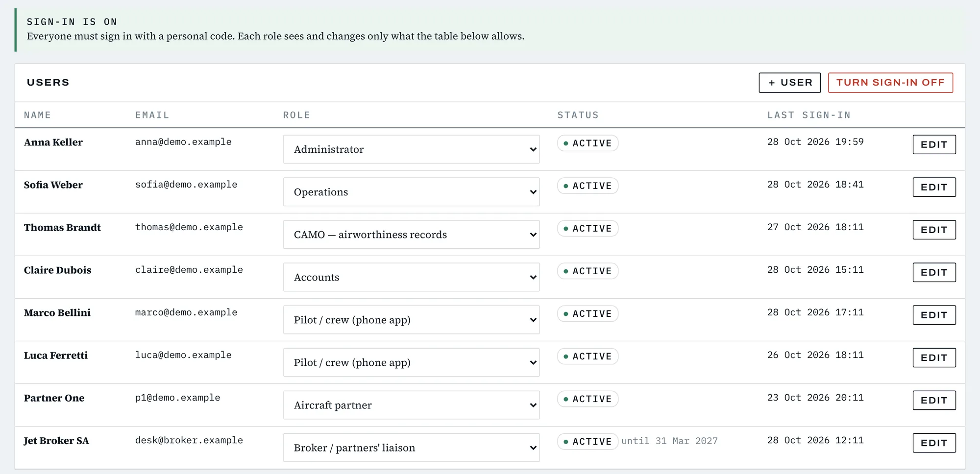The image size is (980, 474).
Task: Click the 'SIGN-IN IS ON' banner heading
Action: click(x=72, y=22)
